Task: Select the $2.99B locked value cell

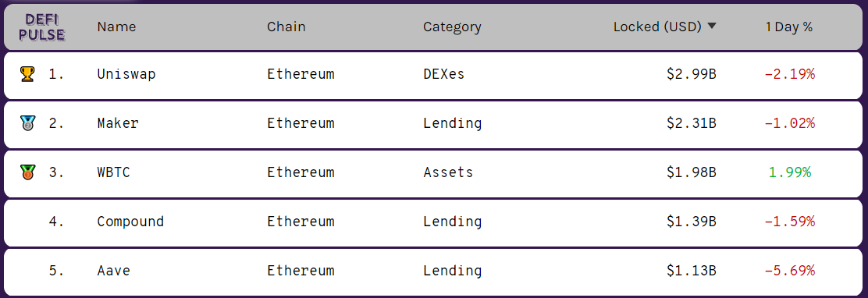Action: tap(692, 73)
